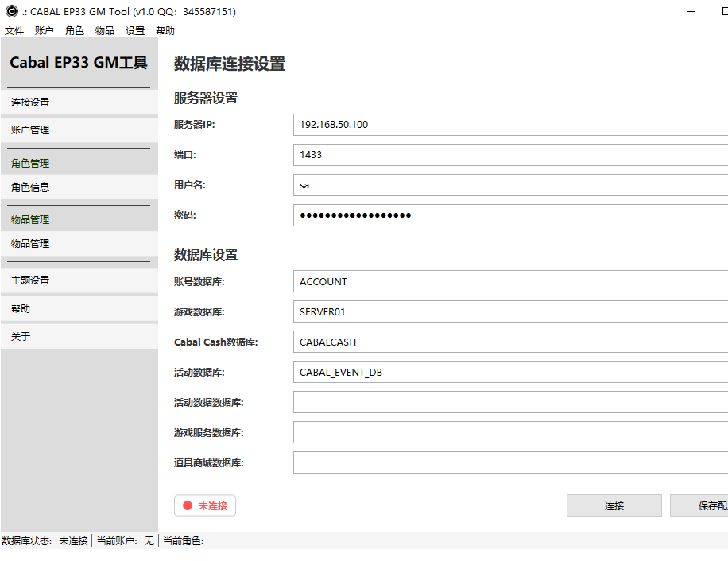The height and width of the screenshot is (561, 728).
Task: Open the 角色 menu
Action: click(x=74, y=31)
